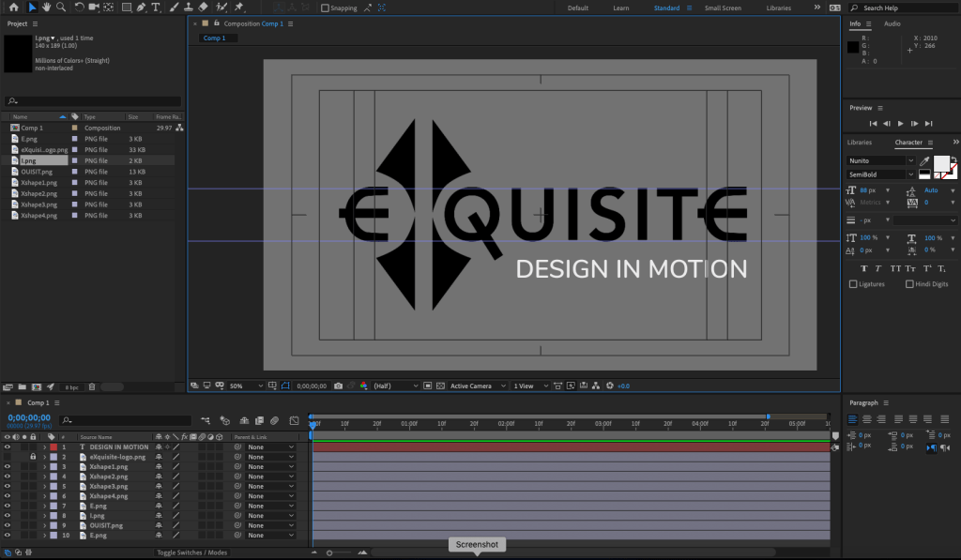The height and width of the screenshot is (560, 961).
Task: Switch to the Small Screen workspace
Action: 723,8
